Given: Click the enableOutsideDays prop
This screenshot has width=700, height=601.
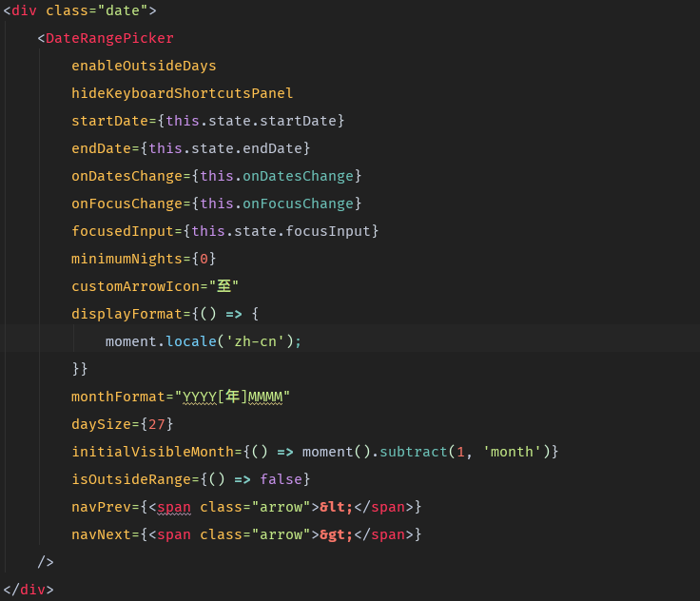Looking at the screenshot, I should point(144,66).
